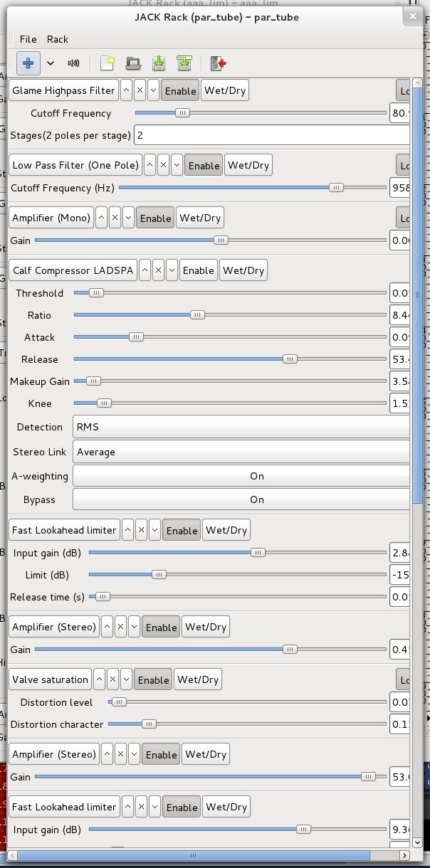Move Calf Compressor LADSPA down
Viewport: 430px width, 868px height.
172,270
